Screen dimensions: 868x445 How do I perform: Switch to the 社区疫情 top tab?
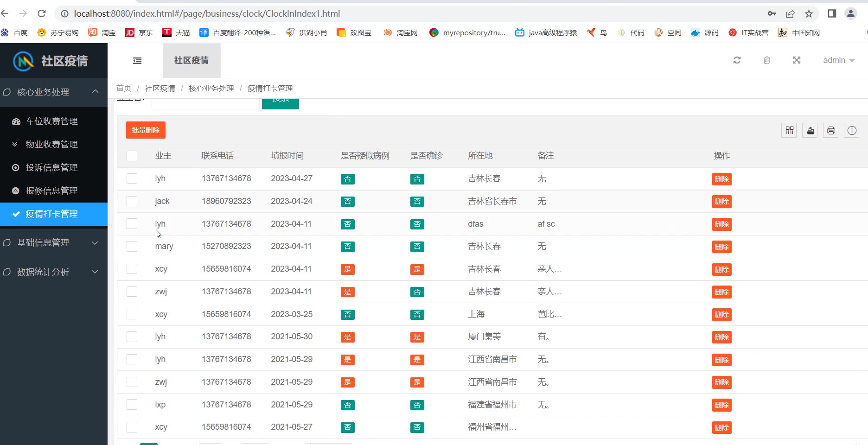[191, 60]
